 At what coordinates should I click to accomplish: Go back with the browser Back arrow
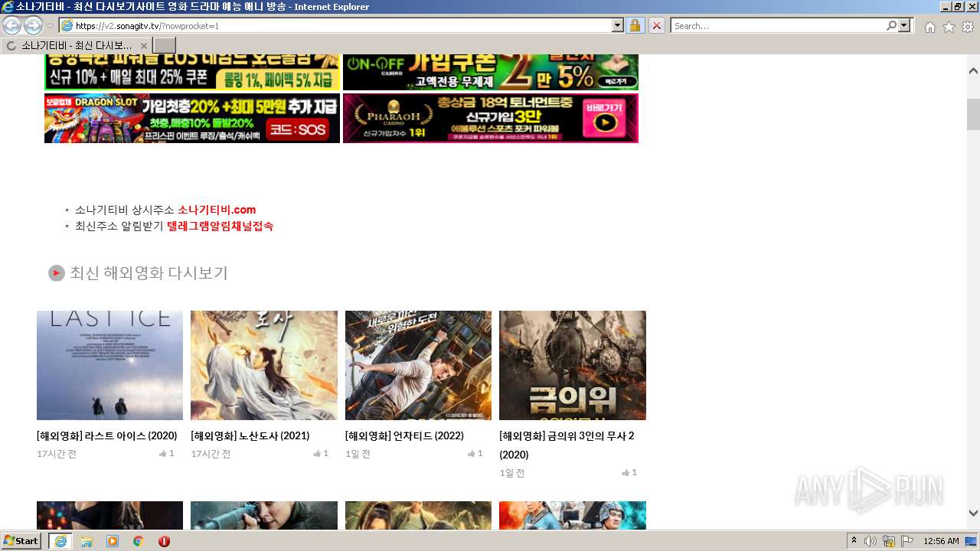coord(11,25)
